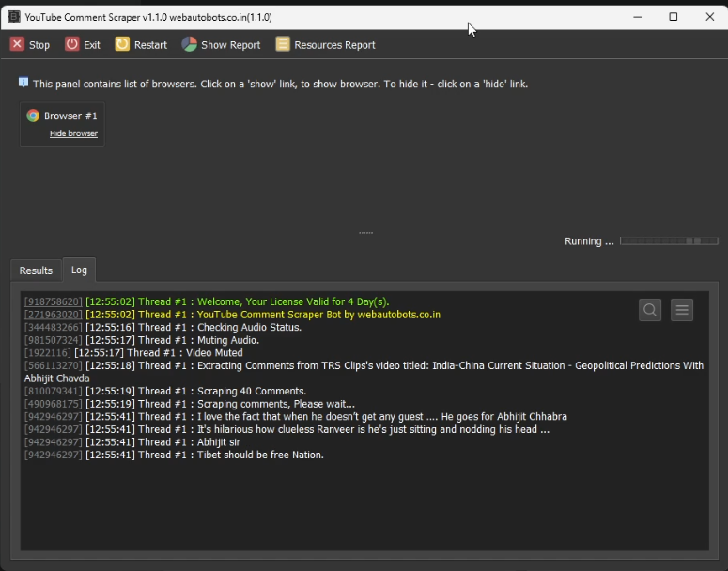Click the Running progress bar
728x571 pixels.
668,241
